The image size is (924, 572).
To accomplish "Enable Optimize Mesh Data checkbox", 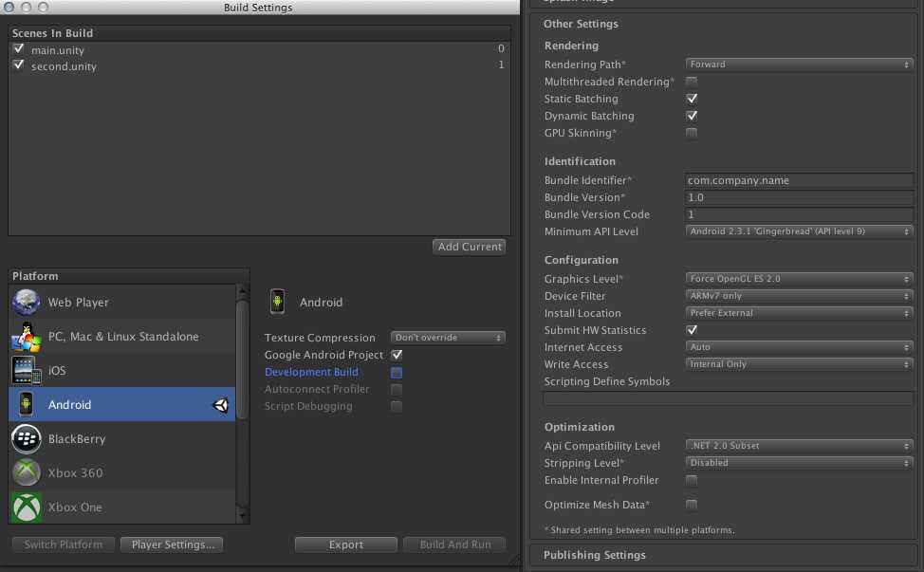I will (x=692, y=505).
